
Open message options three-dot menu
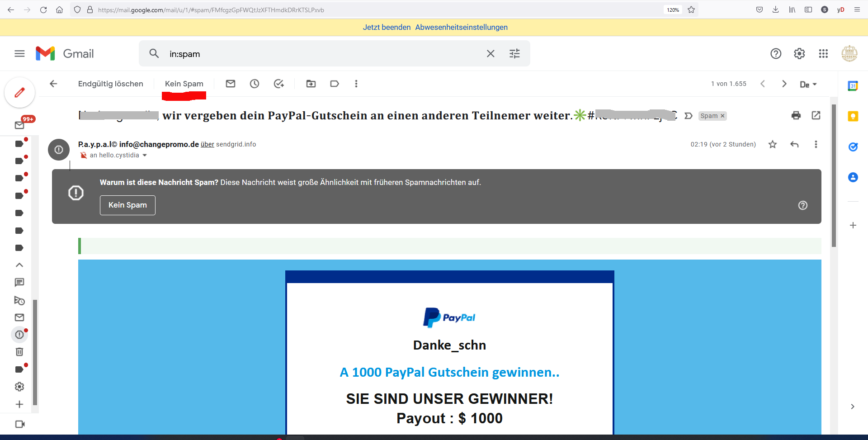point(816,144)
